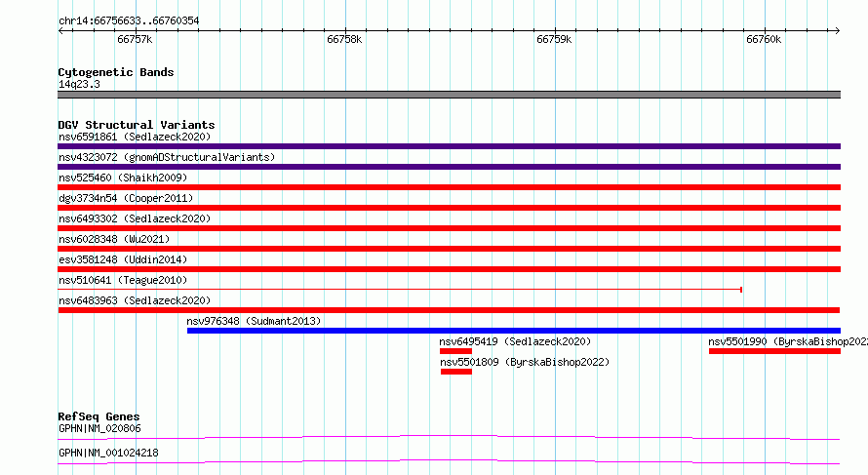Open variant nsv6028348 (Wu2021) label
The image size is (868, 475).
tap(114, 239)
